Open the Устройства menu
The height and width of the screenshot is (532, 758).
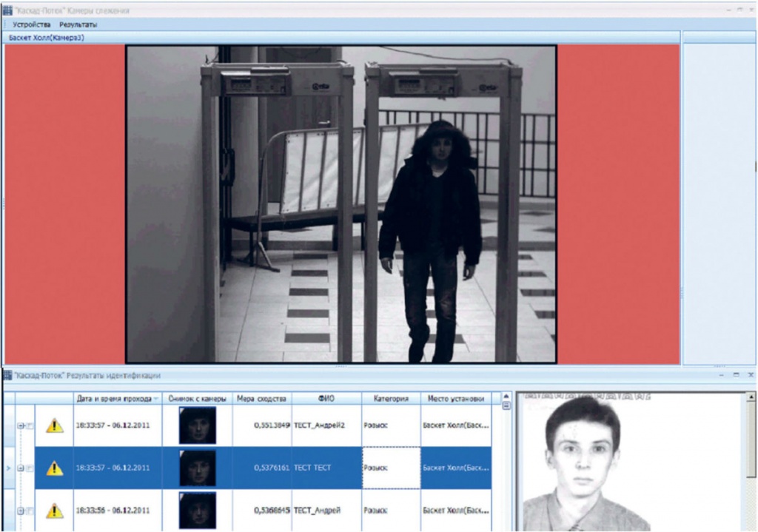coord(31,24)
